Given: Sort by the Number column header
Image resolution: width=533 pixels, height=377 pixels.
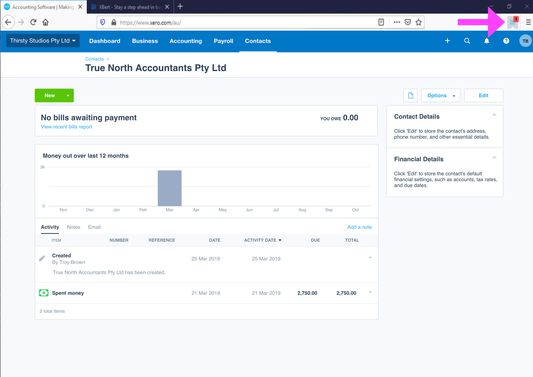Looking at the screenshot, I should tap(119, 240).
